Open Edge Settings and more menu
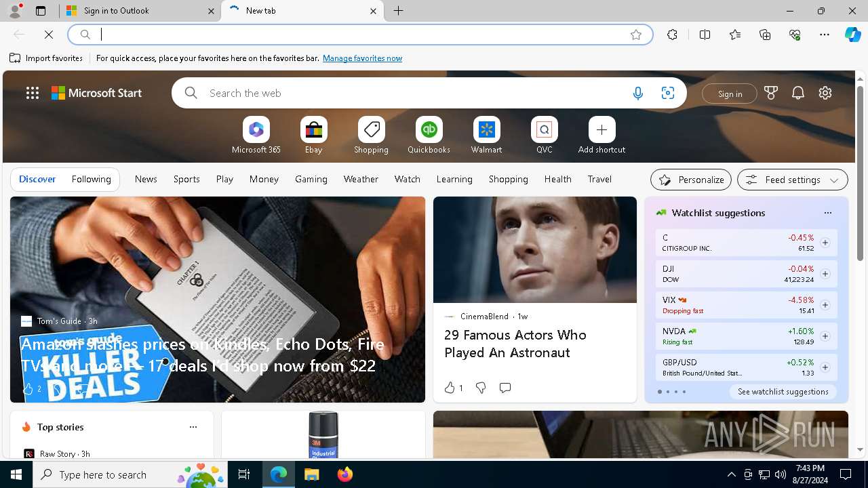868x488 pixels. point(825,35)
